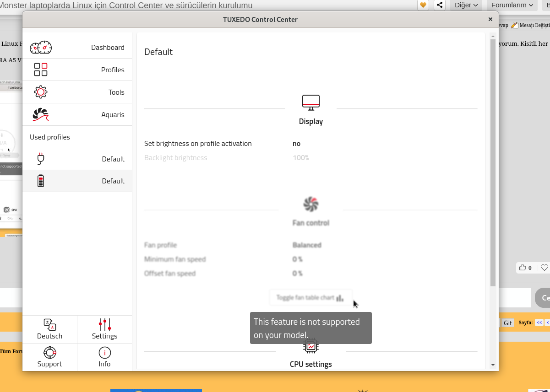Click the CPU settings chip icon
The height and width of the screenshot is (392, 550).
311,346
